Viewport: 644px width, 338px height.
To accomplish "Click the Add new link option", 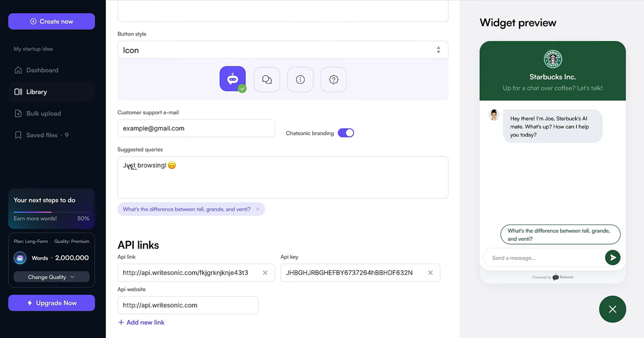I will (141, 322).
